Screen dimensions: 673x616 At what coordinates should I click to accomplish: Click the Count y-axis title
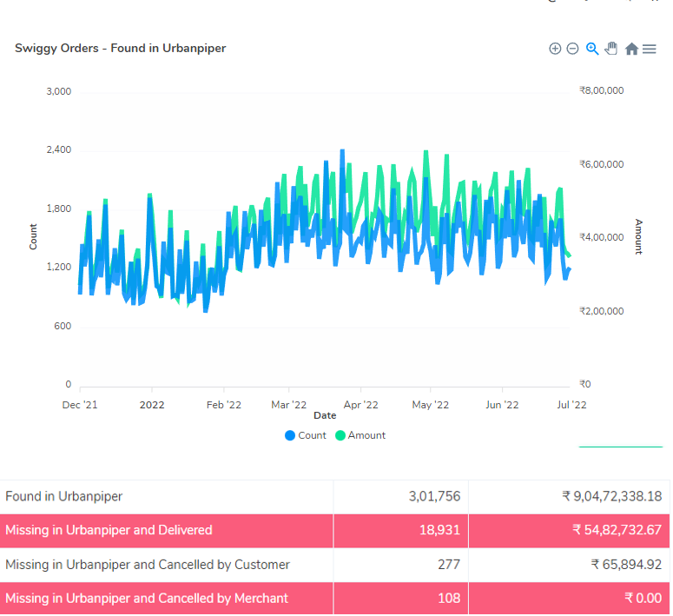(x=33, y=236)
